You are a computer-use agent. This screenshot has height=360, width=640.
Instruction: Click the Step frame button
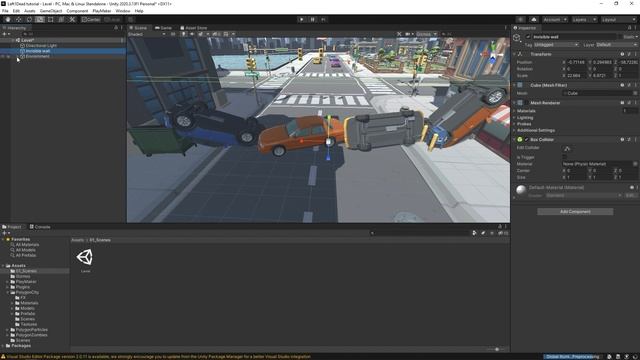point(324,19)
